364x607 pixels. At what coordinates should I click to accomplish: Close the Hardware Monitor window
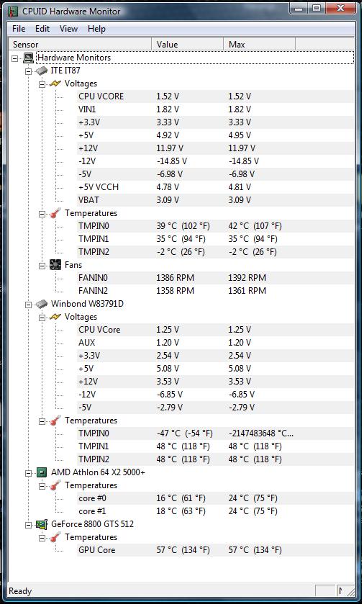click(340, 8)
